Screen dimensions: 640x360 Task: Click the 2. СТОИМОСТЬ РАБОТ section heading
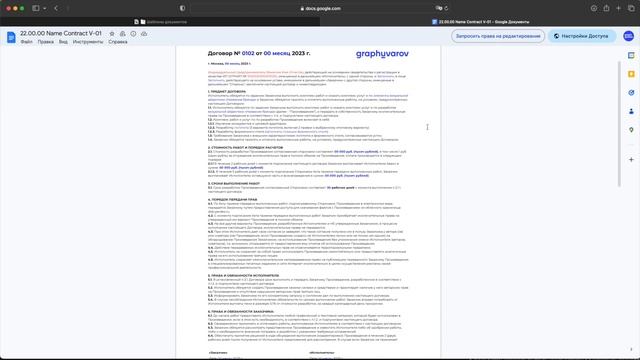tap(245, 147)
